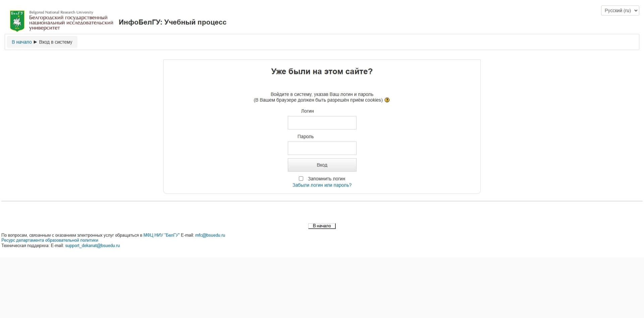Focus the Логин input field
The height and width of the screenshot is (318, 644).
[x=322, y=123]
